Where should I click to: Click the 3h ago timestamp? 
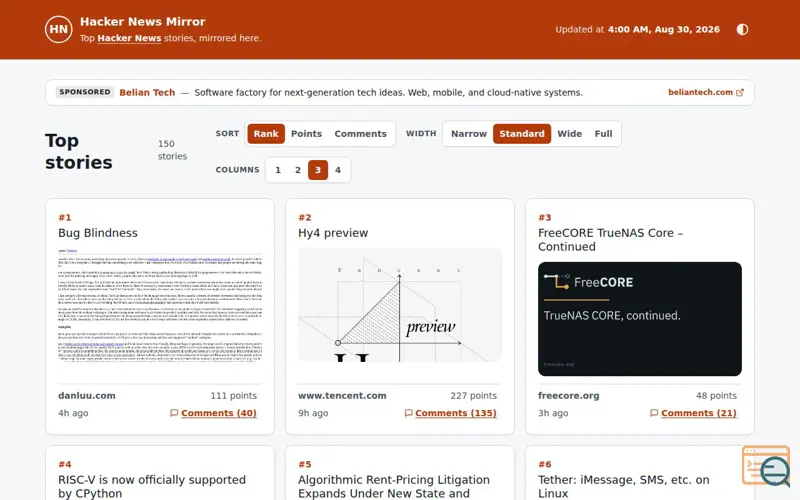(x=553, y=413)
